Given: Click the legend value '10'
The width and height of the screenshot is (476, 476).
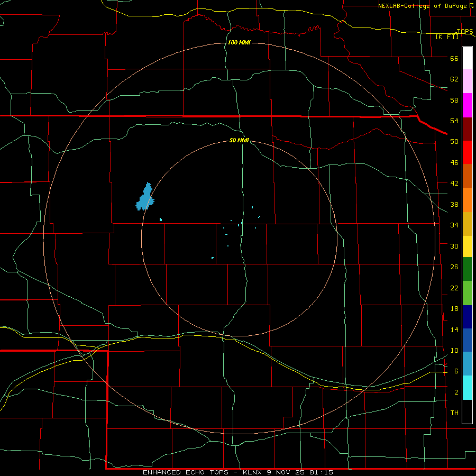Looking at the screenshot, I should (x=454, y=350).
